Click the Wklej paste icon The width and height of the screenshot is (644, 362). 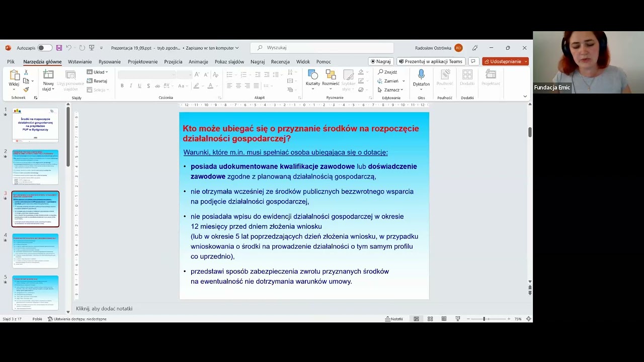(x=14, y=75)
